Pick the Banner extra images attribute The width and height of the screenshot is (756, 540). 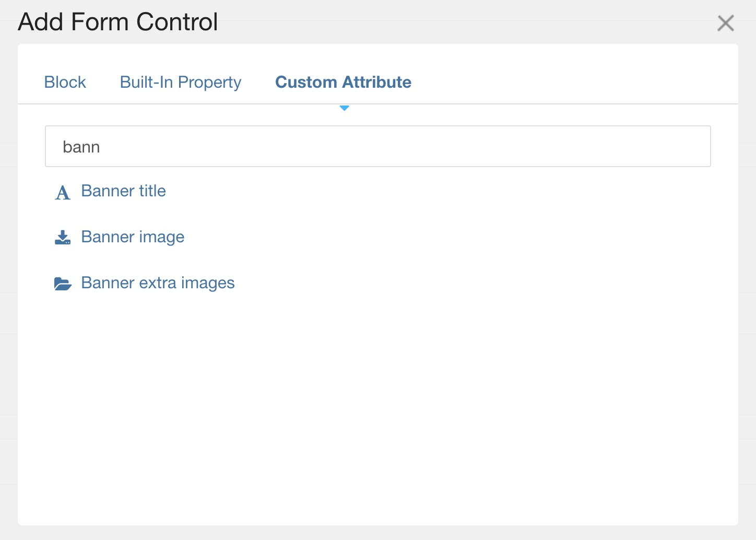[x=158, y=283]
